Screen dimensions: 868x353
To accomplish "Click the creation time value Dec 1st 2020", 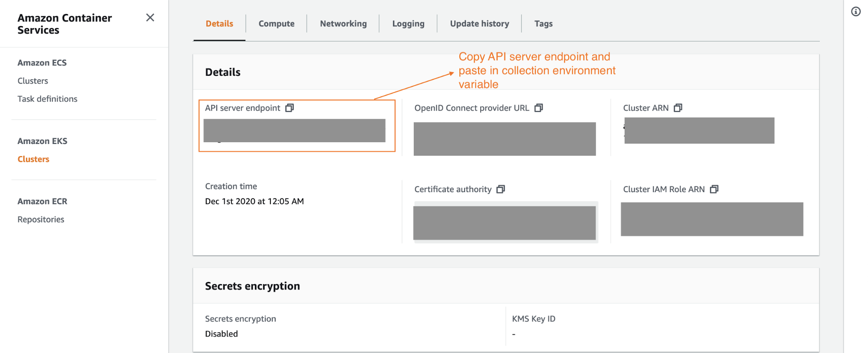I will tap(254, 201).
